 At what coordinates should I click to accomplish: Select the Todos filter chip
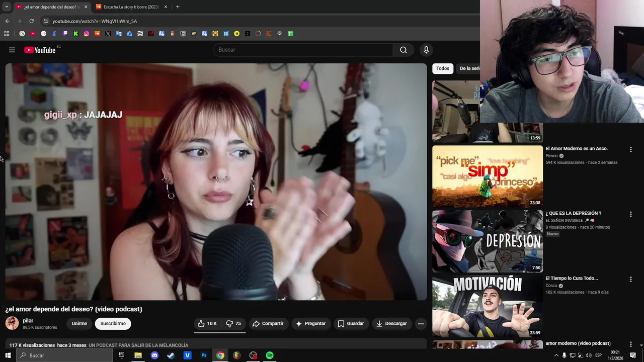point(443,68)
